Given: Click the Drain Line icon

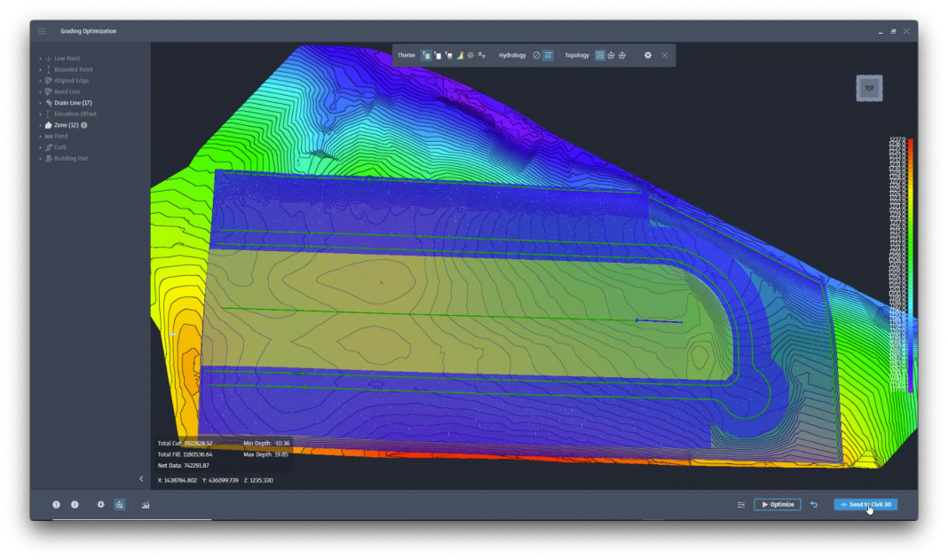Looking at the screenshot, I should tap(48, 103).
